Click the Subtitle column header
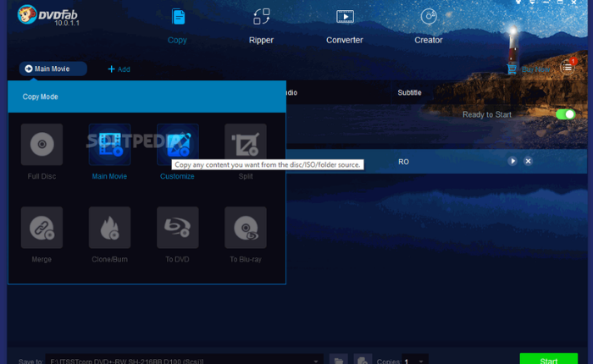 click(x=409, y=92)
